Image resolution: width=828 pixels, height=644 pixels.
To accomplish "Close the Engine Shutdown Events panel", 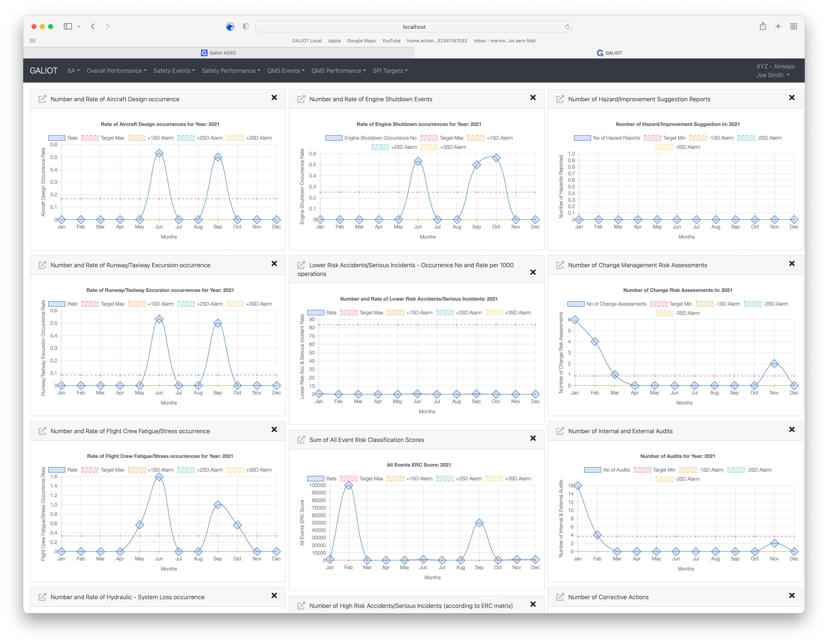I will coord(533,98).
